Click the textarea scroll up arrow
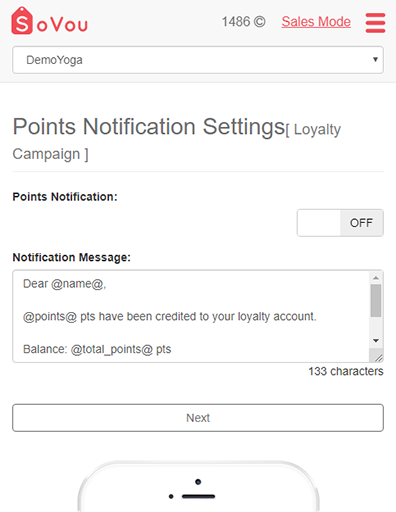Screen dimensions: 396x512 pos(376,278)
